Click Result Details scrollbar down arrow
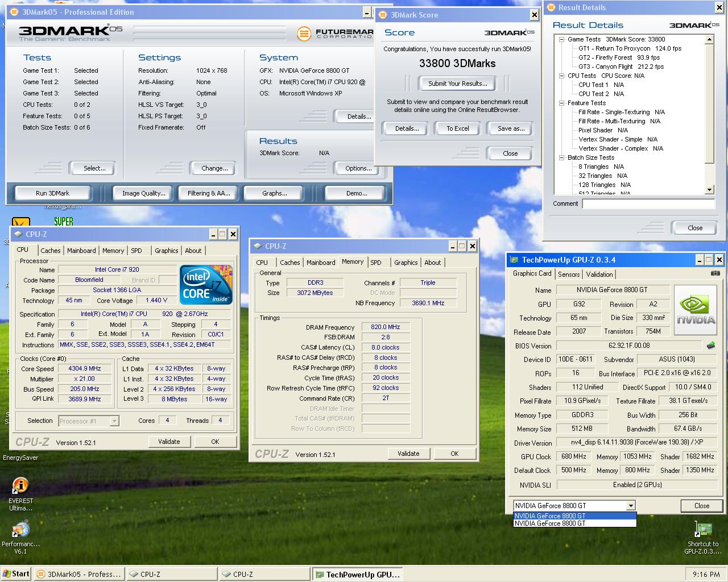 click(x=709, y=190)
